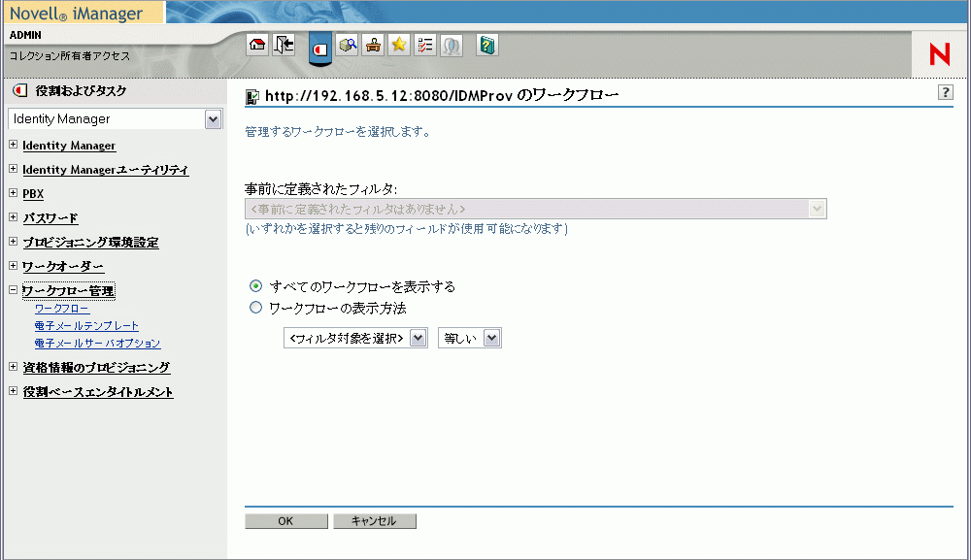Click the Roles and Tasks header icon in the sidebar
The image size is (971, 560).
[x=19, y=91]
